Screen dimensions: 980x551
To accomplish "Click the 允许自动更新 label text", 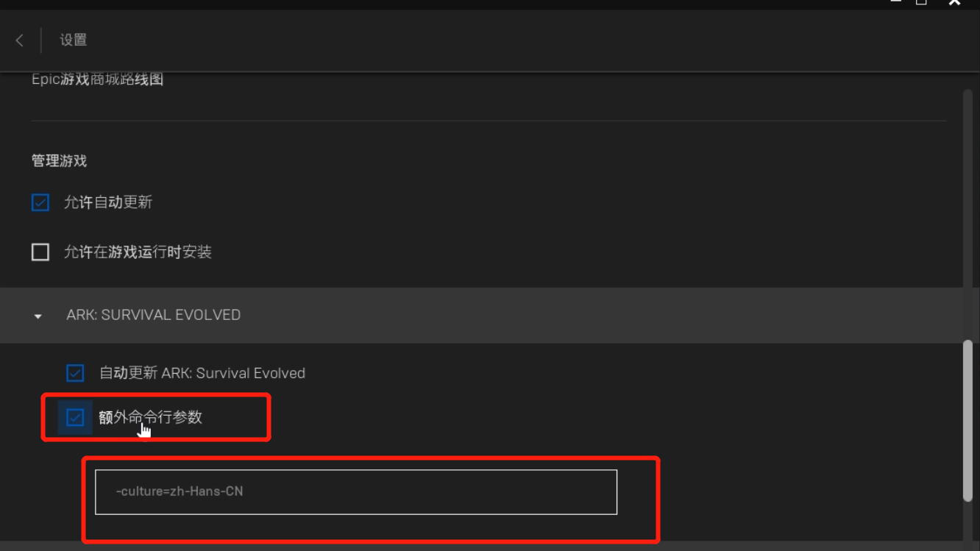I will pos(108,202).
